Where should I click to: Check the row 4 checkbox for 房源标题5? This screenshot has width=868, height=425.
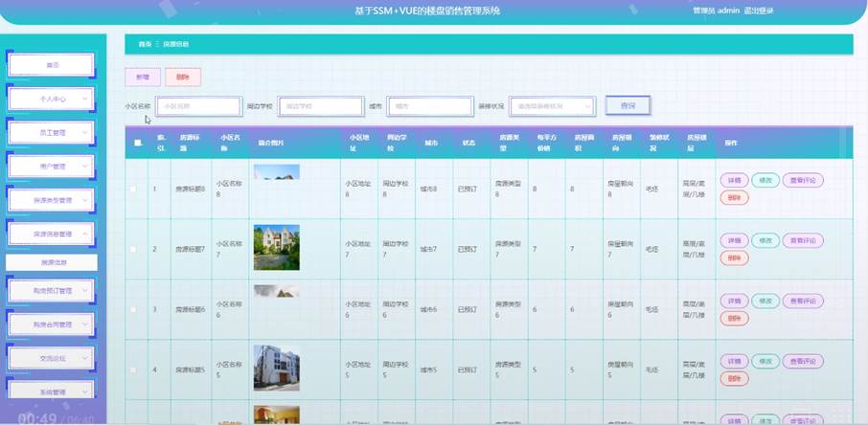click(x=133, y=369)
